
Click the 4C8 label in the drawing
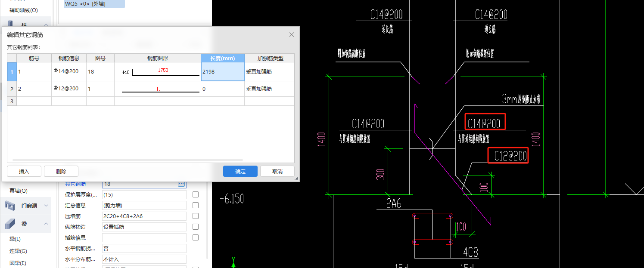pos(471,252)
